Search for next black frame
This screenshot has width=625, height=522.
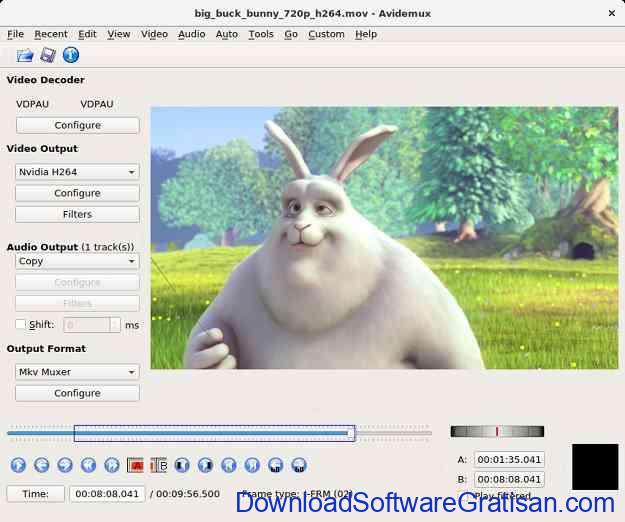(205, 465)
